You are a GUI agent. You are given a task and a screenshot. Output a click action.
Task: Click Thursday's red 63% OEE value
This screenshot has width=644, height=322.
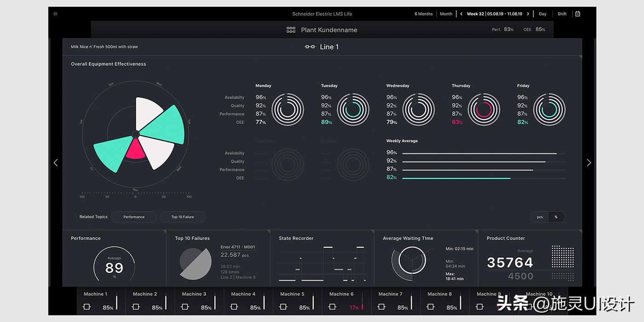point(457,122)
